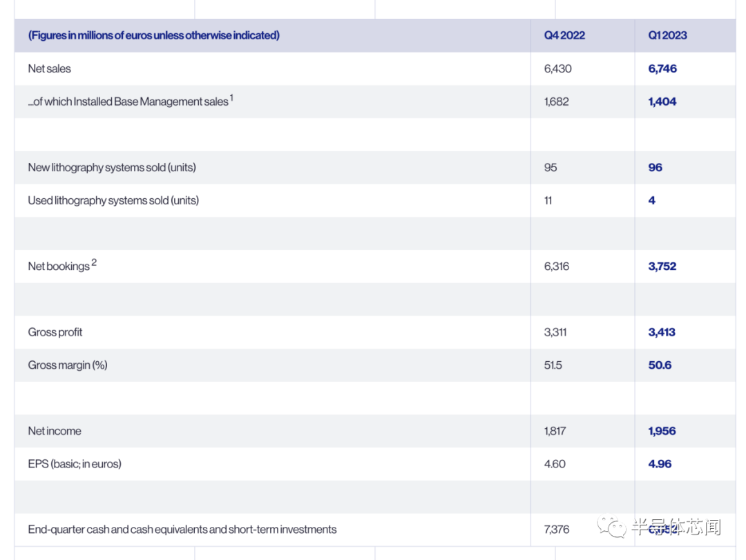The width and height of the screenshot is (746, 560).
Task: Click End-quarter cash and cash equivalents label
Action: [x=182, y=530]
